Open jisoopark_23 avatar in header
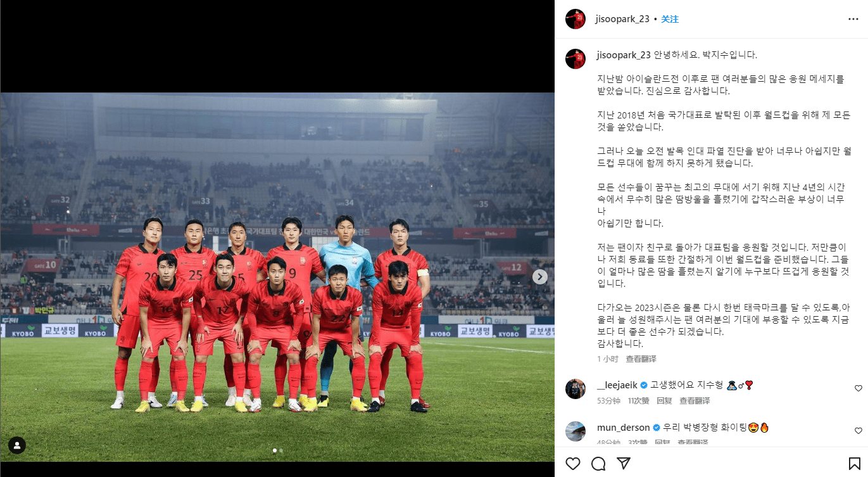The width and height of the screenshot is (868, 477). 576,19
